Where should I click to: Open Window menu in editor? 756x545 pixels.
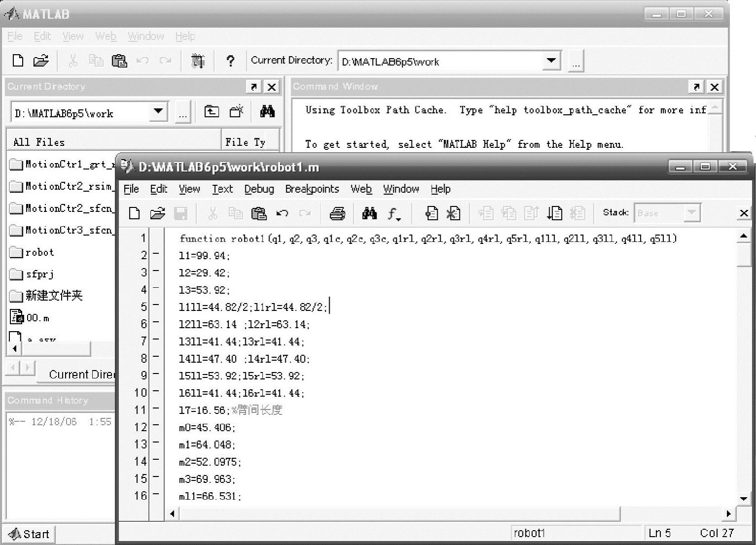(x=401, y=189)
